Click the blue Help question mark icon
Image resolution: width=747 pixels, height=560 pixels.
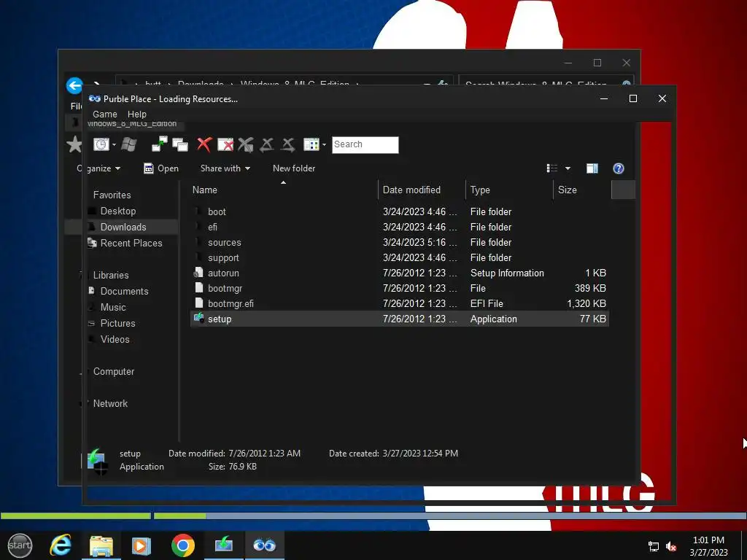point(619,168)
